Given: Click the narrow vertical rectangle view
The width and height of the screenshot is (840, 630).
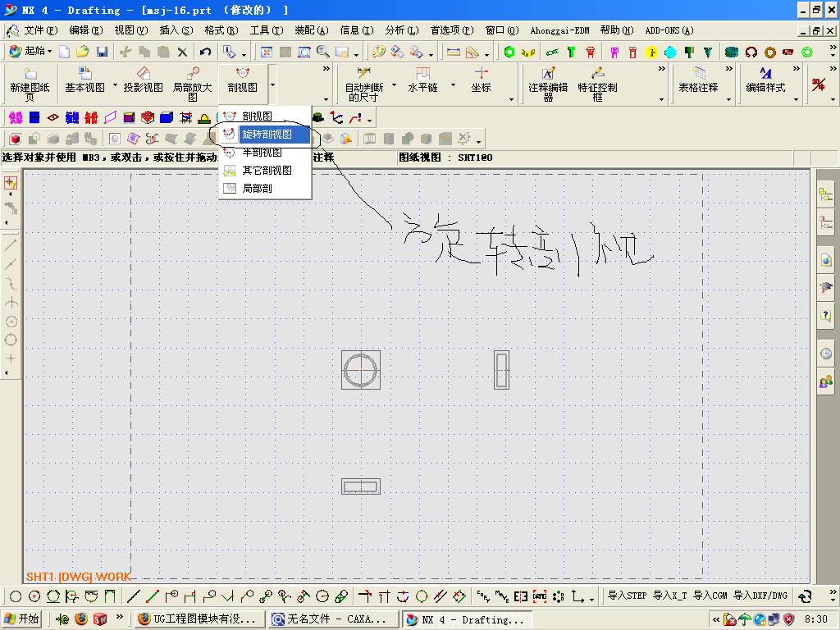Looking at the screenshot, I should [x=501, y=370].
